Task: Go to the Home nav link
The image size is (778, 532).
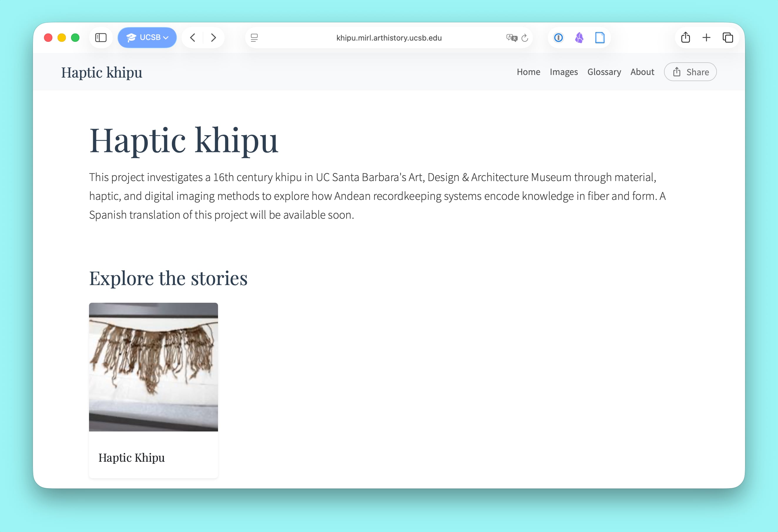Action: click(x=528, y=72)
